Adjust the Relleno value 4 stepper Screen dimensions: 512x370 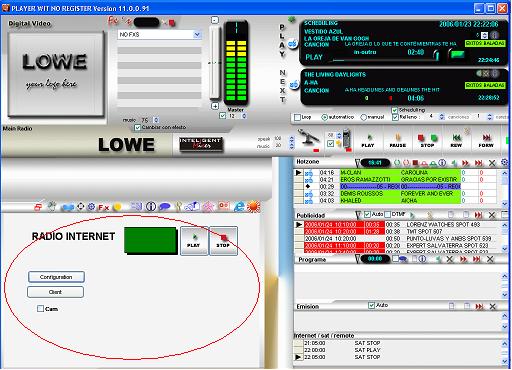[x=442, y=117]
